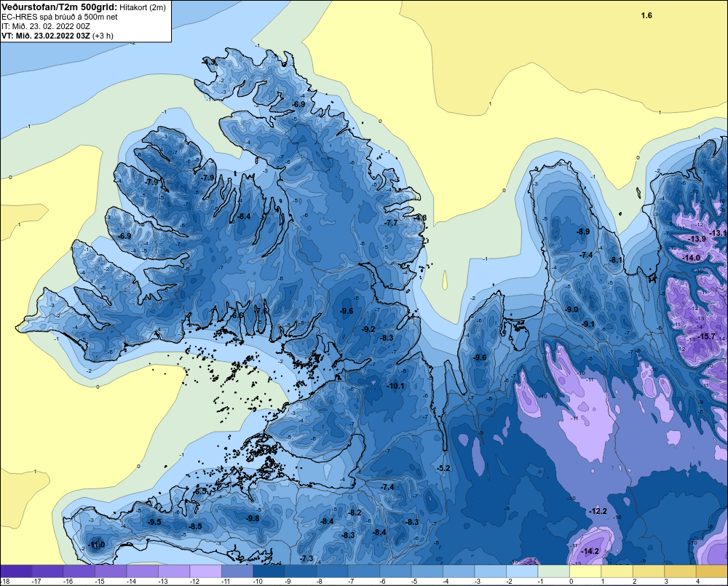Click the -13.9 temperature label
The height and width of the screenshot is (586, 728).
click(x=697, y=239)
